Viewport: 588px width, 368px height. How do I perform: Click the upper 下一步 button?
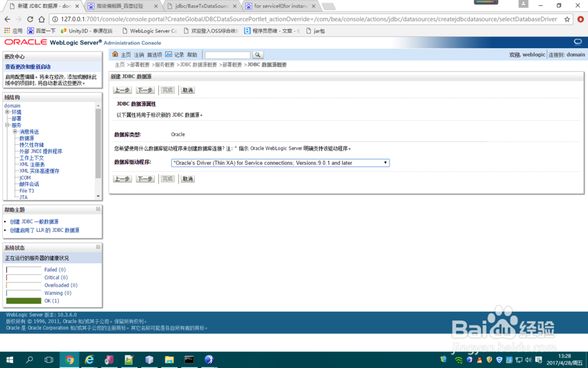(145, 90)
